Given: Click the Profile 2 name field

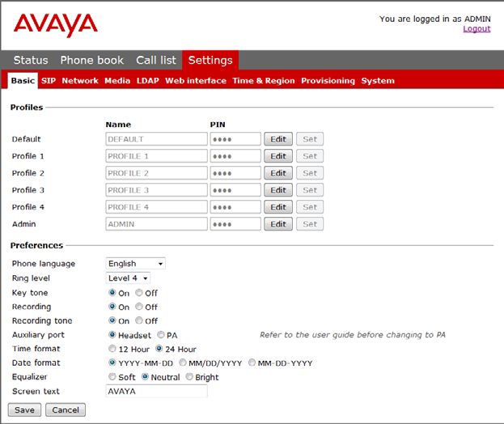Looking at the screenshot, I should pos(156,173).
